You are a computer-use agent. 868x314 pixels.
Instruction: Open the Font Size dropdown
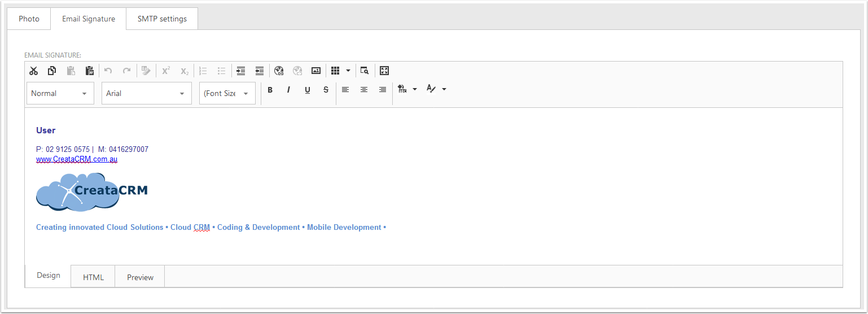click(227, 93)
